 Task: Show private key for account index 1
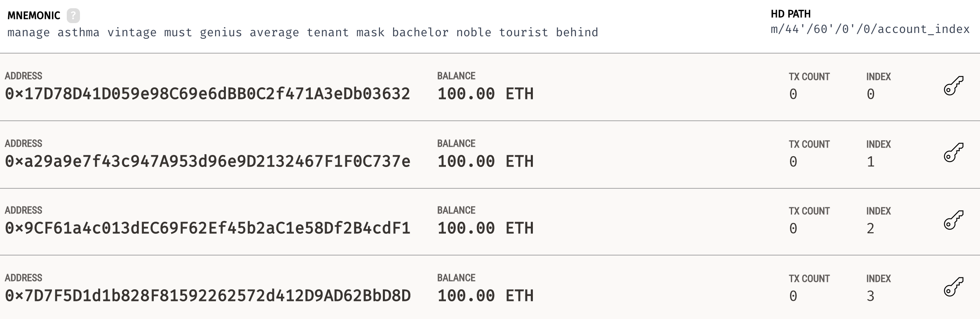[954, 152]
